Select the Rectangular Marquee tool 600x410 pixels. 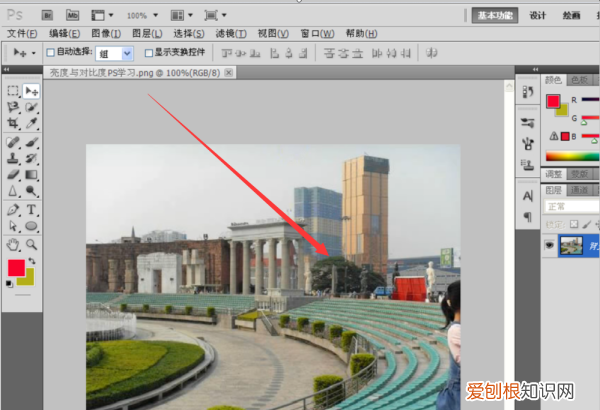[13, 91]
